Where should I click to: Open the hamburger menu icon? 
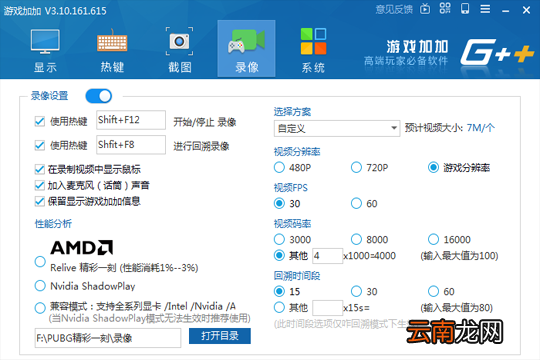pyautogui.click(x=485, y=9)
